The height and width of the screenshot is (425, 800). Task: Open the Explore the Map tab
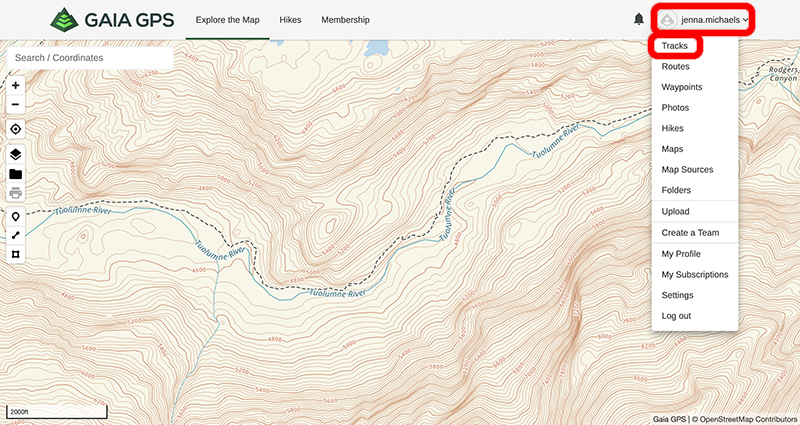(228, 20)
